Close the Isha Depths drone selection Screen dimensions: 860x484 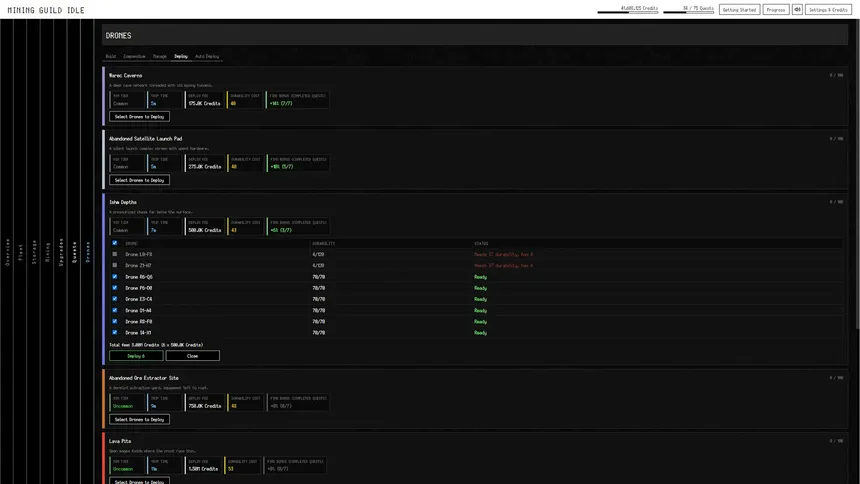tap(193, 356)
